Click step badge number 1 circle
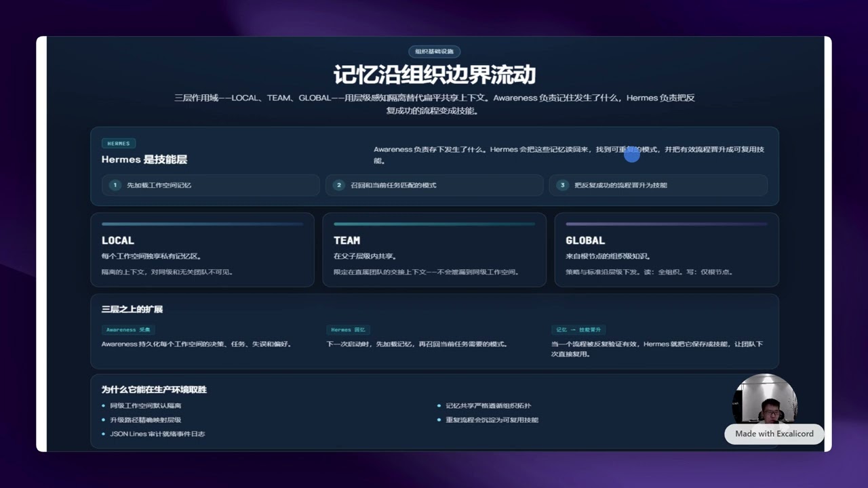 [115, 185]
